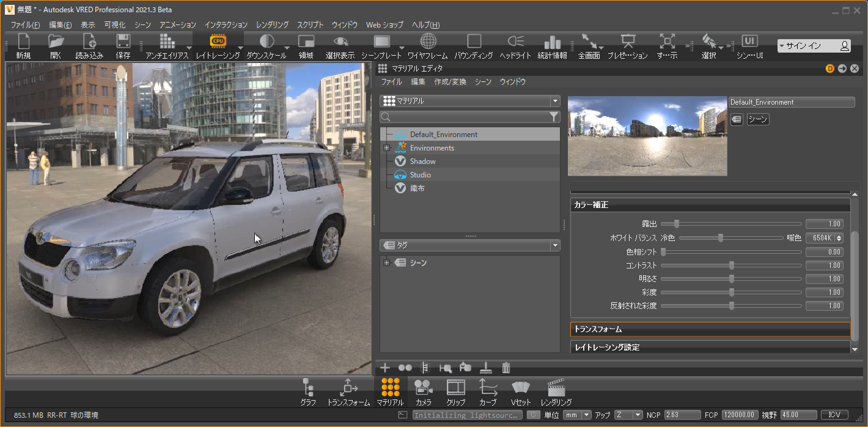Click the Wireframe (ワイヤフレーム) toolbar icon
The image size is (868, 427).
[428, 42]
